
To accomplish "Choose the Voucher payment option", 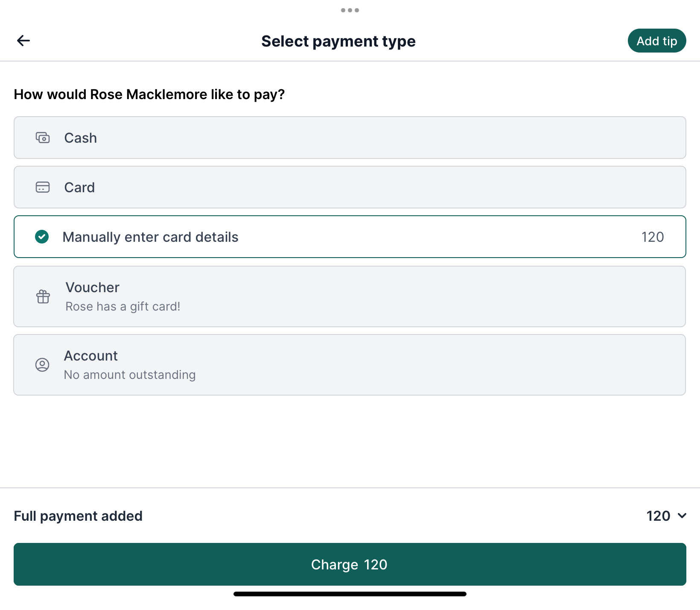I will click(x=350, y=296).
